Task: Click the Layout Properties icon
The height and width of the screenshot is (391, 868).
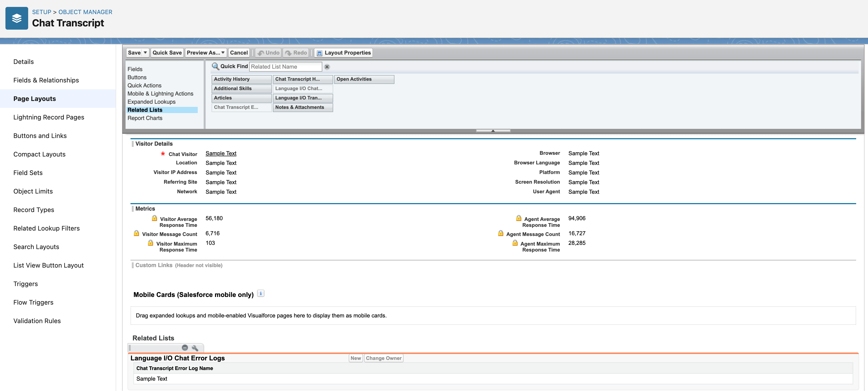Action: pyautogui.click(x=319, y=53)
